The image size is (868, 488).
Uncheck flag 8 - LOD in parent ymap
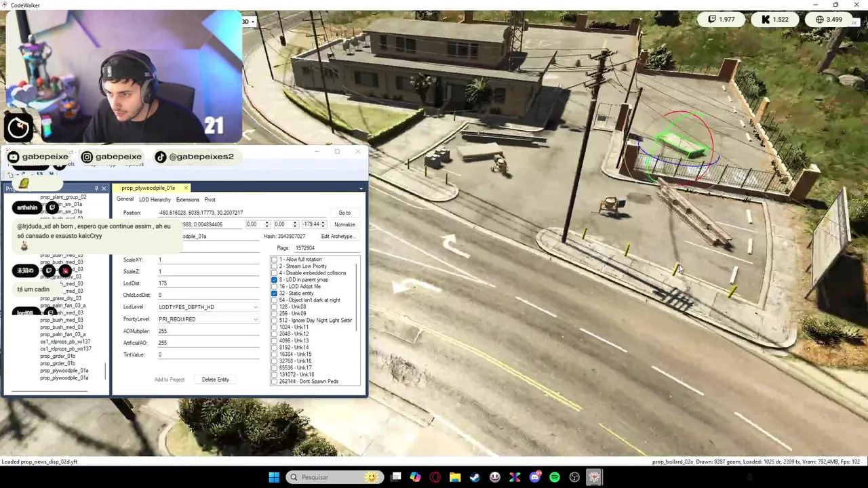(274, 280)
